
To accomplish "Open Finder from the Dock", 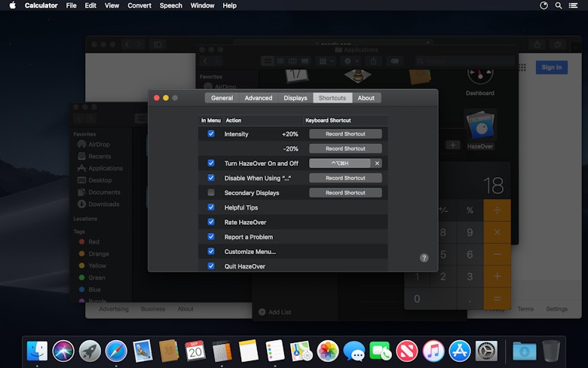I will (37, 351).
